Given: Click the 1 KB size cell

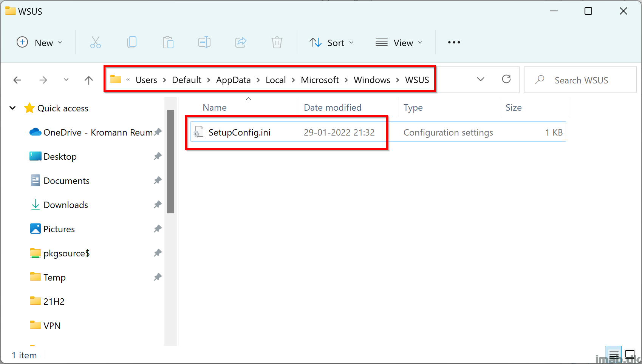Looking at the screenshot, I should [554, 133].
